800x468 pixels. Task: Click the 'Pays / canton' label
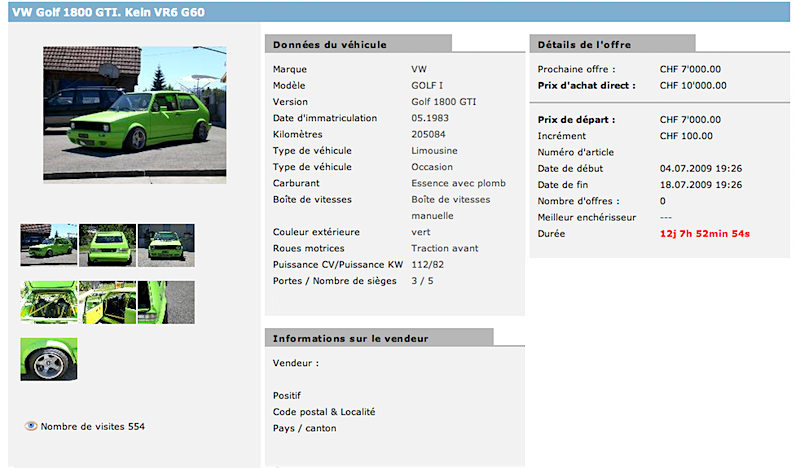click(x=305, y=429)
